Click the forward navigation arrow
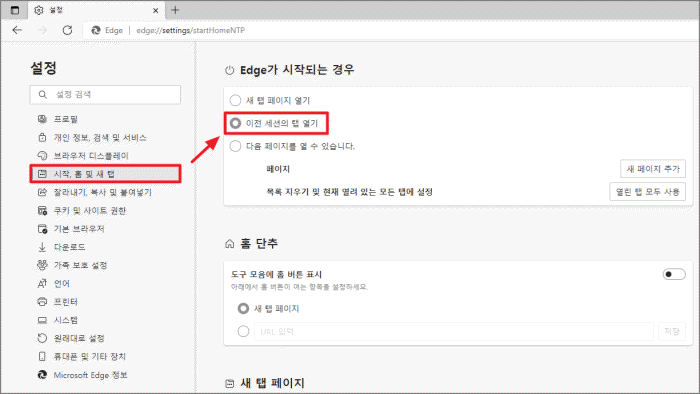The height and width of the screenshot is (394, 700). coord(42,30)
